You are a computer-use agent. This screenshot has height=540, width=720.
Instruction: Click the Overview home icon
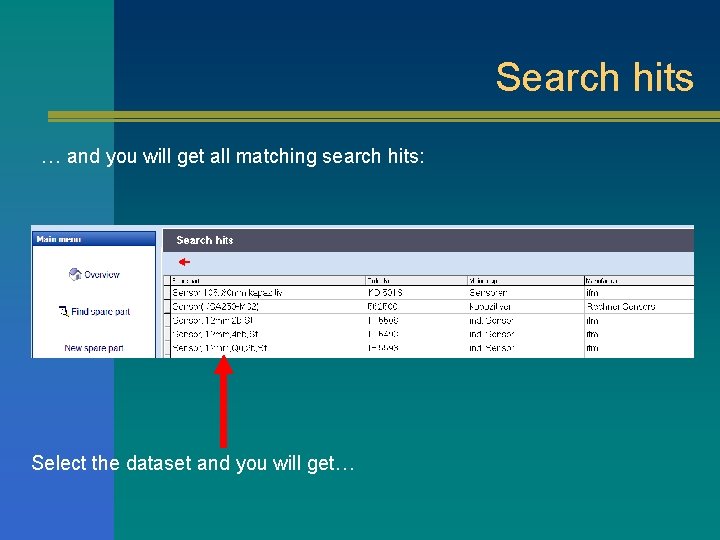coord(75,275)
